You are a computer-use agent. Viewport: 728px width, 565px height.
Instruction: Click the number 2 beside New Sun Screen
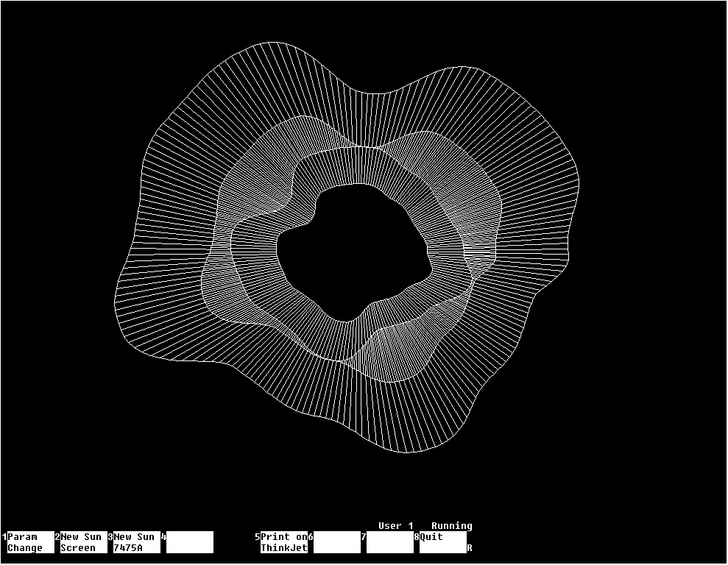click(57, 537)
